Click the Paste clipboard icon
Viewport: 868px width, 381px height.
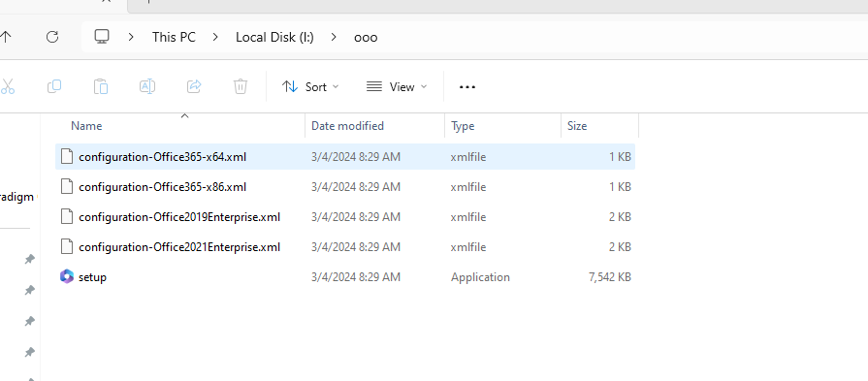[100, 87]
